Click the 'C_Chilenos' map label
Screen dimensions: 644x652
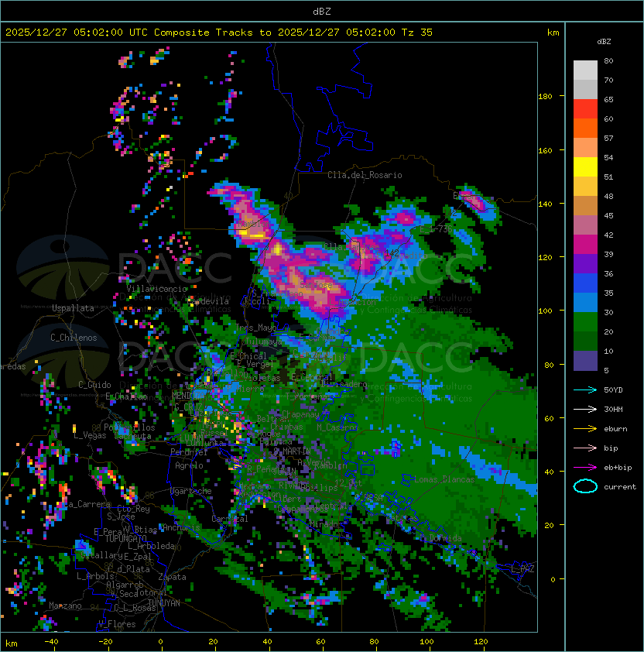(74, 338)
